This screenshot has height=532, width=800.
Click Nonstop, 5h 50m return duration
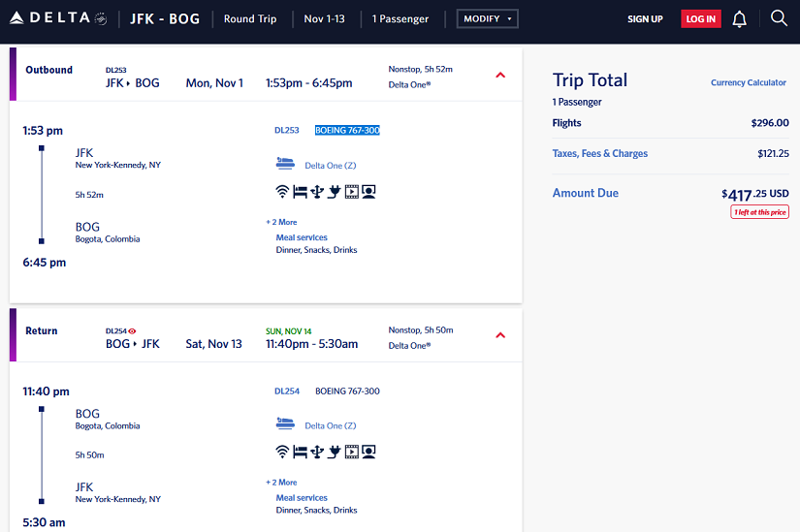(421, 330)
